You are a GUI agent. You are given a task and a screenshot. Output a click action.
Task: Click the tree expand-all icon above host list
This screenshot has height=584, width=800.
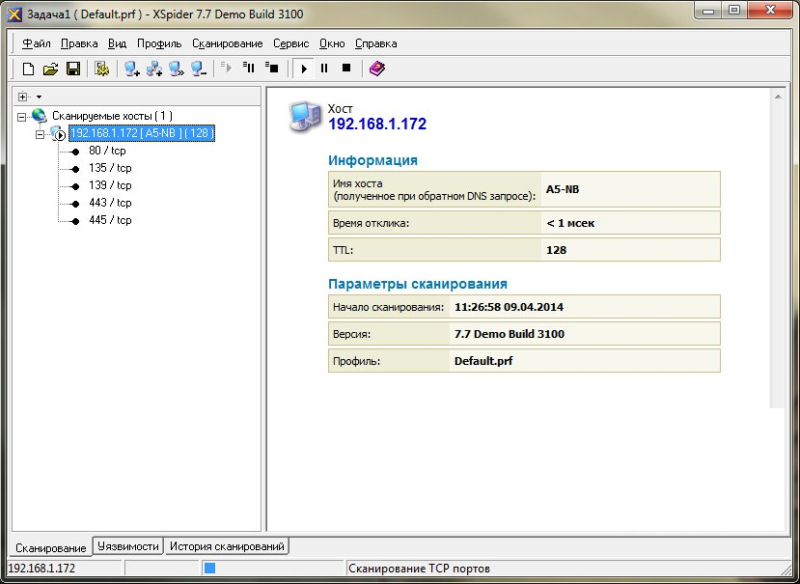[22, 96]
